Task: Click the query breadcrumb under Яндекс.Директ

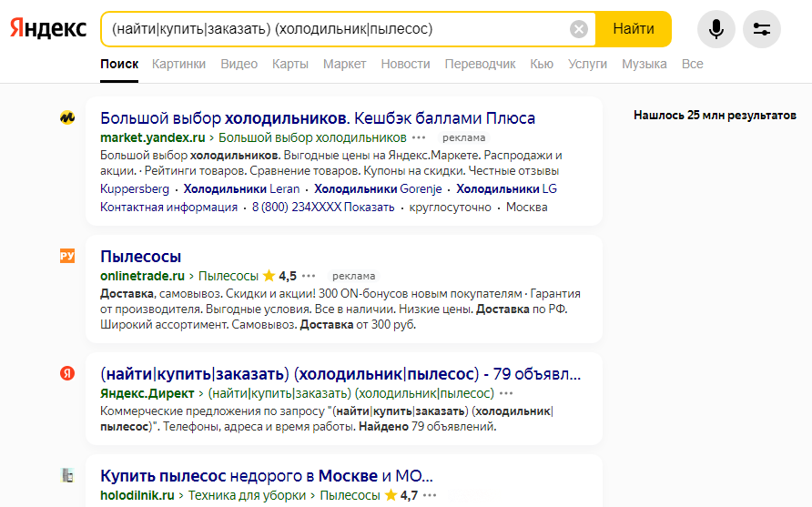Action: 351,393
